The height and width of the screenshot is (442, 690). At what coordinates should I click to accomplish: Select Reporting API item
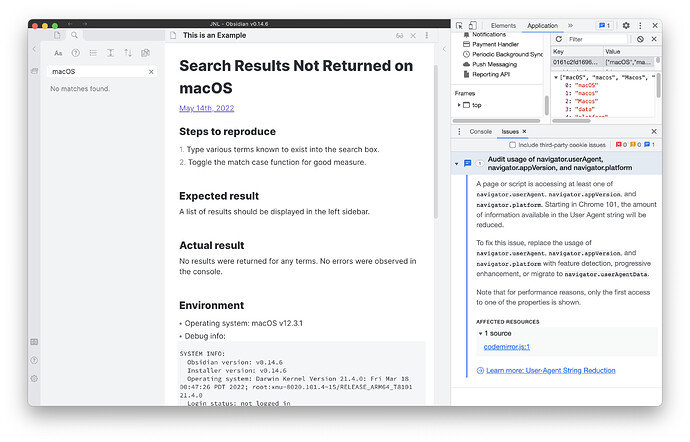[491, 75]
